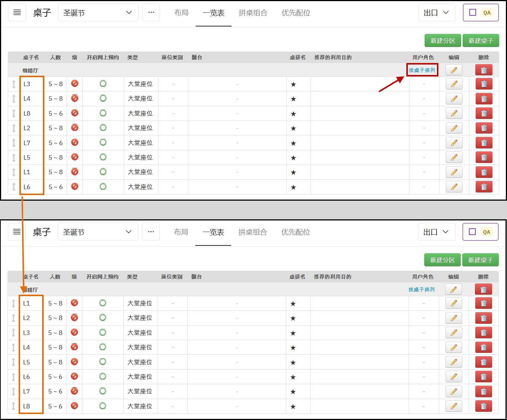
Task: Open the hamburger menu in the lower panel
Action: pyautogui.click(x=17, y=232)
